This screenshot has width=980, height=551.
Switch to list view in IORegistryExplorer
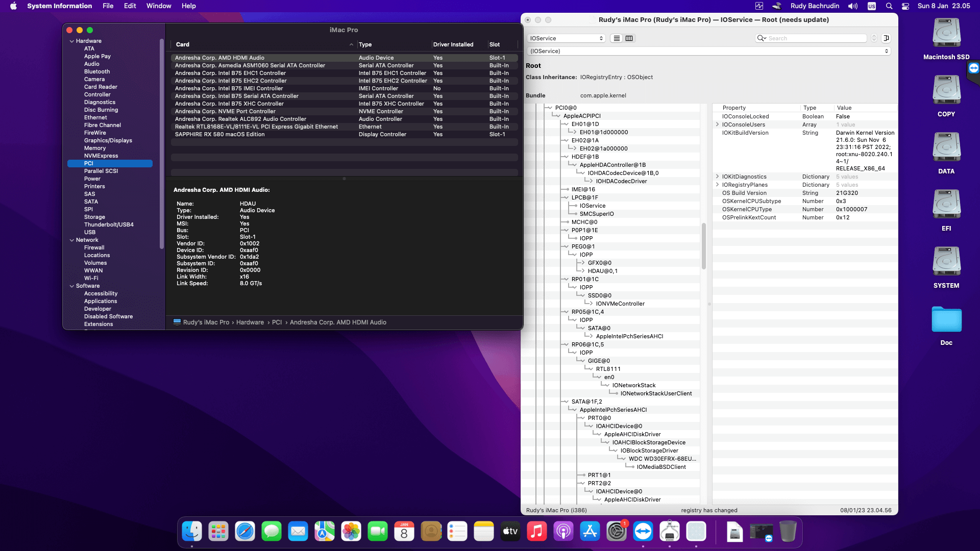(617, 38)
